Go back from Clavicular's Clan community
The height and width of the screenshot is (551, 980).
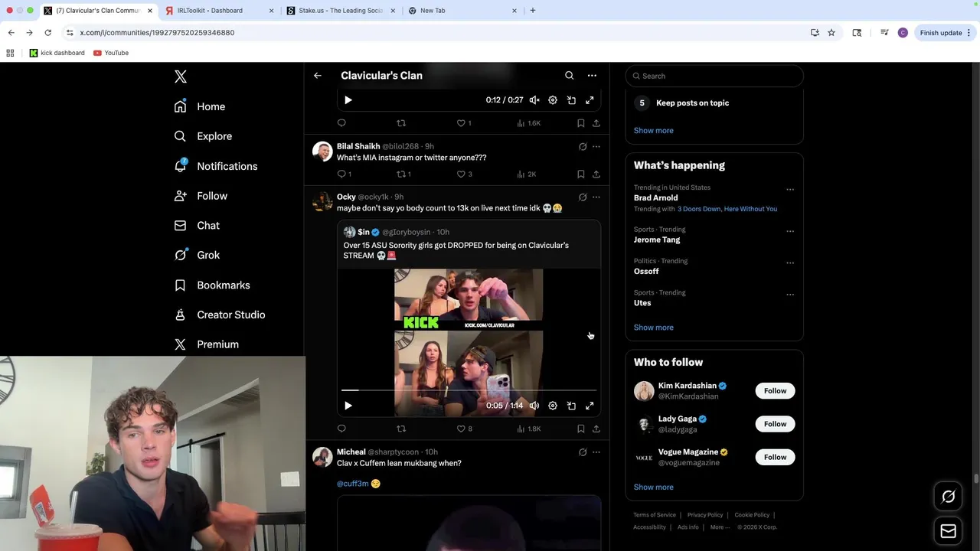click(x=318, y=76)
